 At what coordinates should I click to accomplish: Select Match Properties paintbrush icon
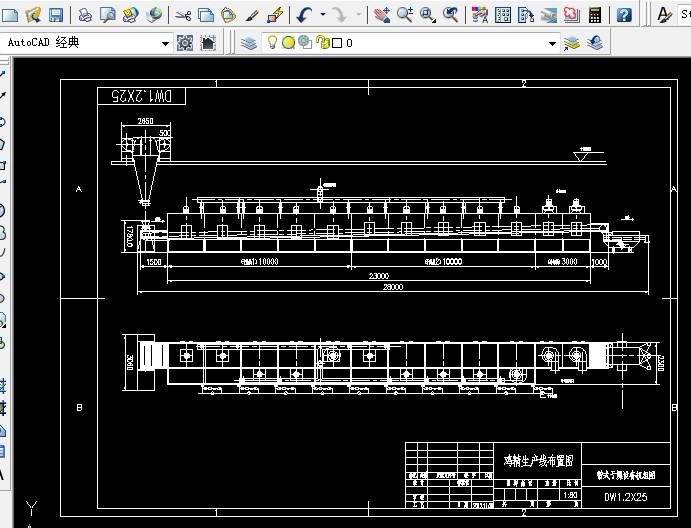coord(252,15)
